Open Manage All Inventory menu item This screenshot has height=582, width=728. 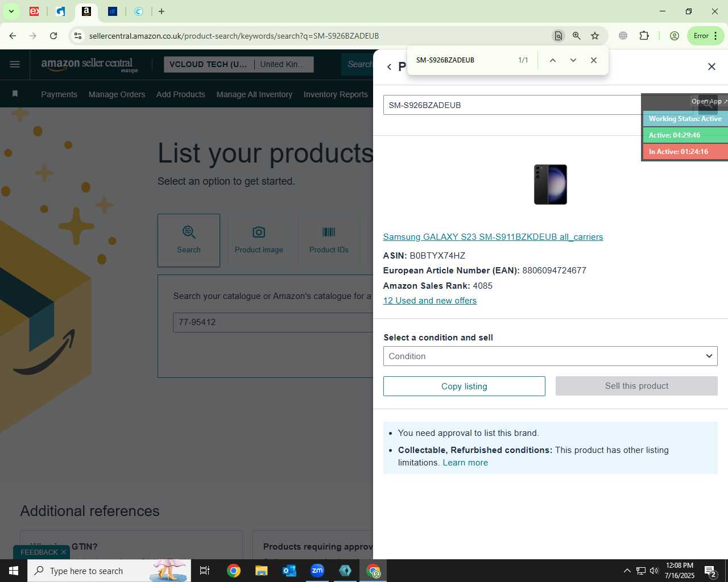click(254, 94)
